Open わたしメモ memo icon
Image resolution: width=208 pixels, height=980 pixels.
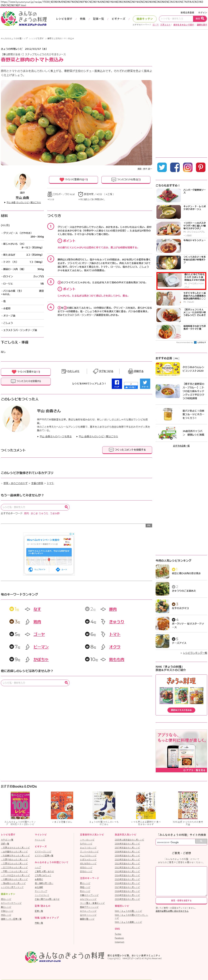[71, 371]
